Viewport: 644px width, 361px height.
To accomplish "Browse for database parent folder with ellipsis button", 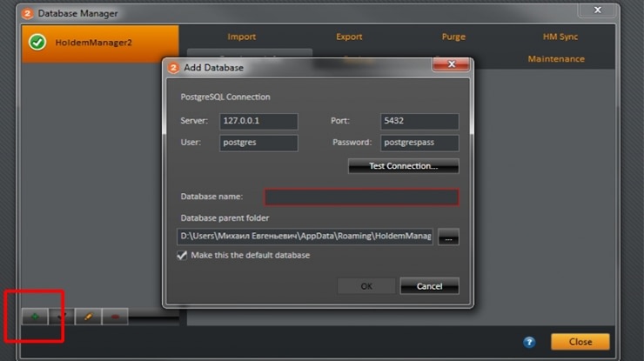I will (448, 237).
